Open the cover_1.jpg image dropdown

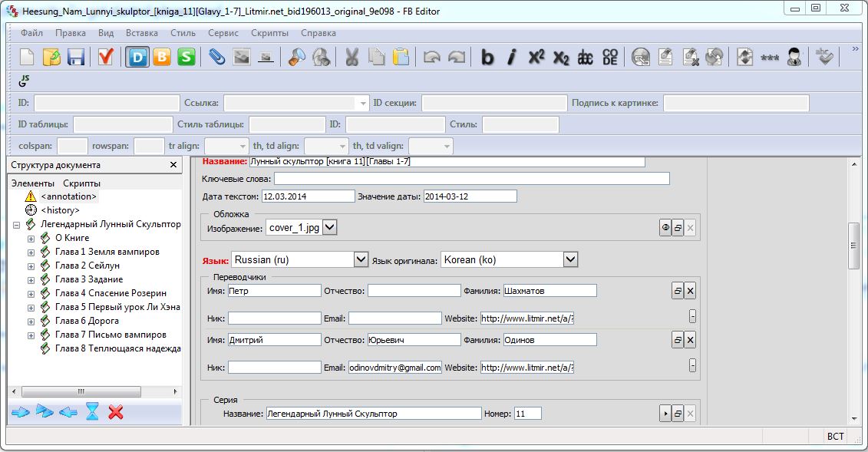coord(329,227)
